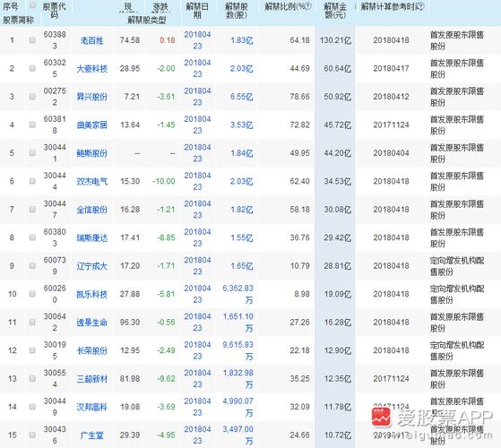
Task: Check the box for row 3 异兴股份
Action: click(x=32, y=97)
